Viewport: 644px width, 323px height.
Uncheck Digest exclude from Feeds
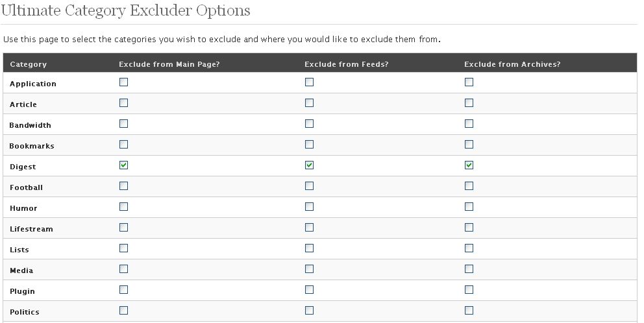point(309,165)
